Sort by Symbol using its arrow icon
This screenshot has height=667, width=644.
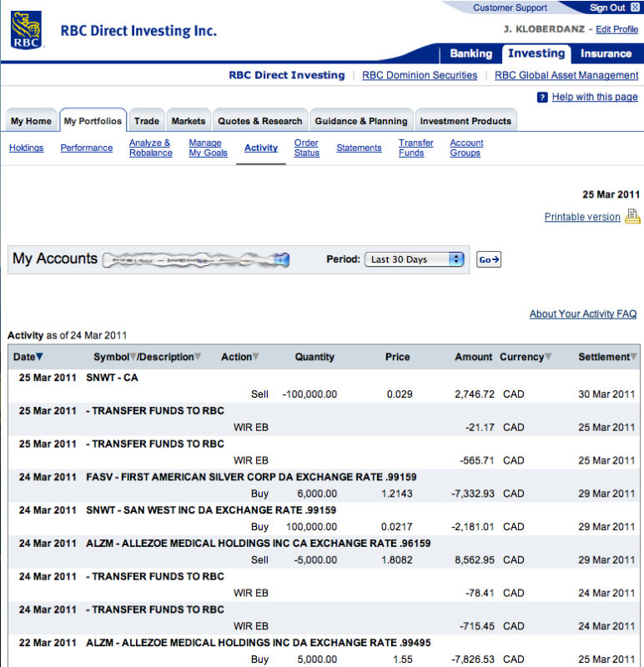point(133,357)
